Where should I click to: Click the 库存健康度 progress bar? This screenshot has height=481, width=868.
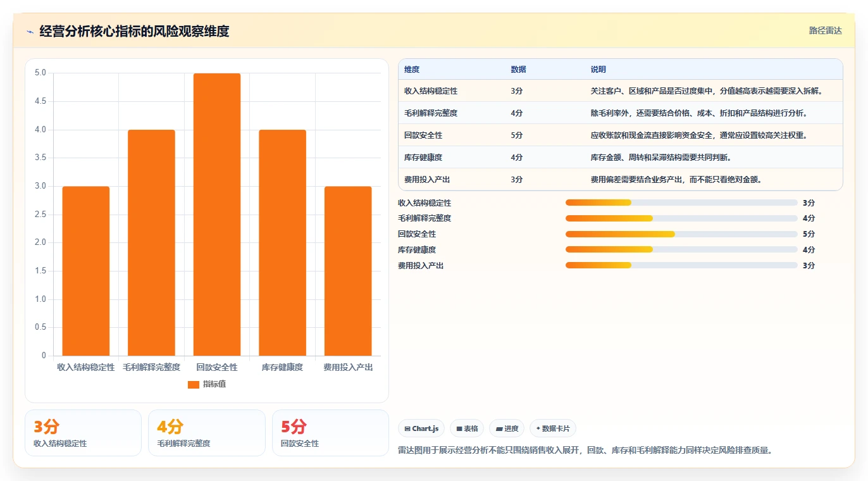tap(681, 249)
